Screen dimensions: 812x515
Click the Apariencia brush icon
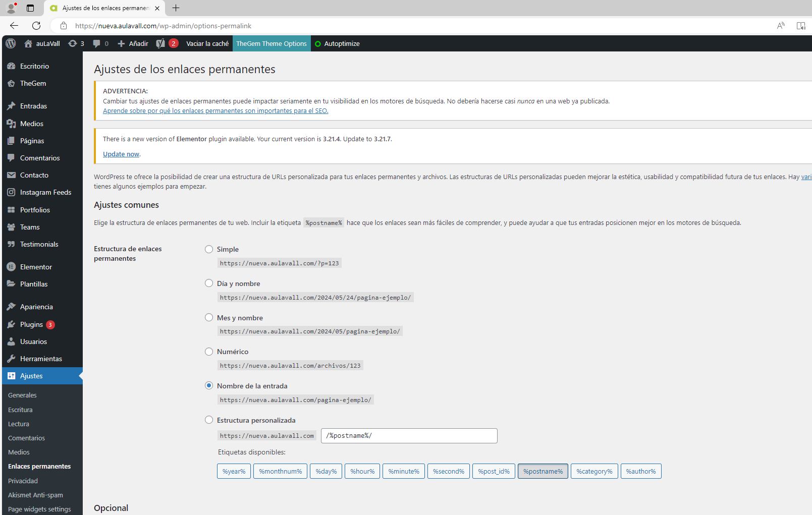click(x=11, y=307)
